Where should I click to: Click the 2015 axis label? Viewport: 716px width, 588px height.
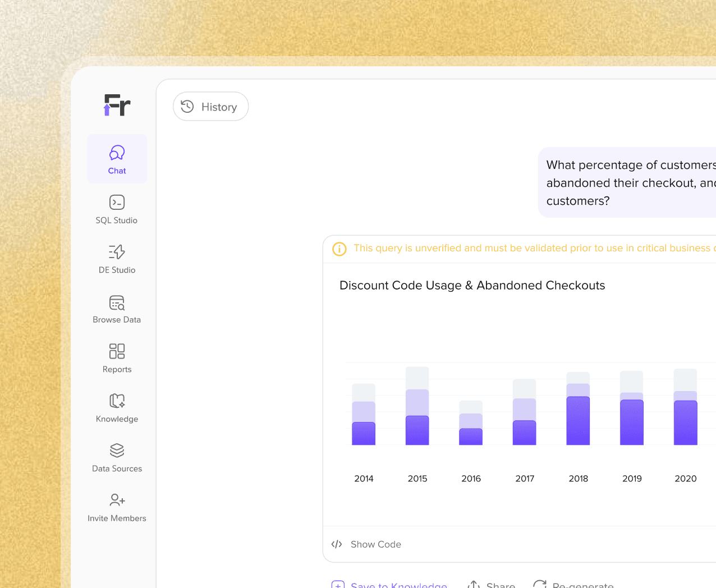(x=417, y=479)
